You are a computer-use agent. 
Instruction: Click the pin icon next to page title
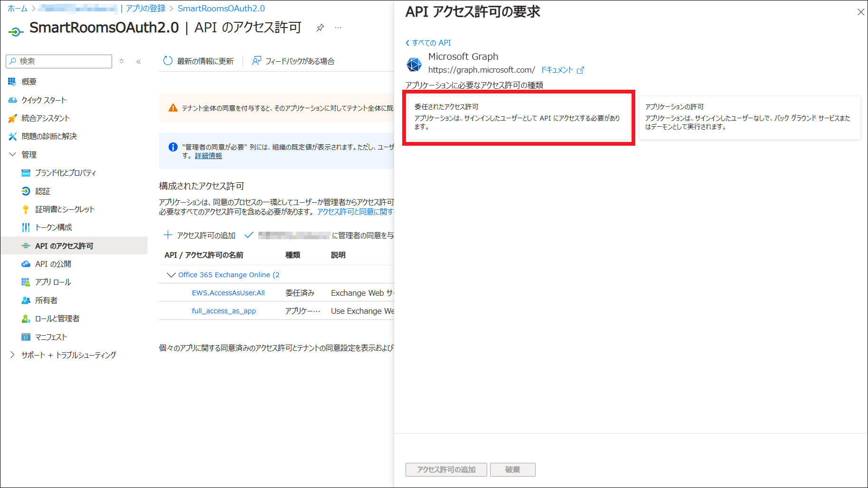320,28
